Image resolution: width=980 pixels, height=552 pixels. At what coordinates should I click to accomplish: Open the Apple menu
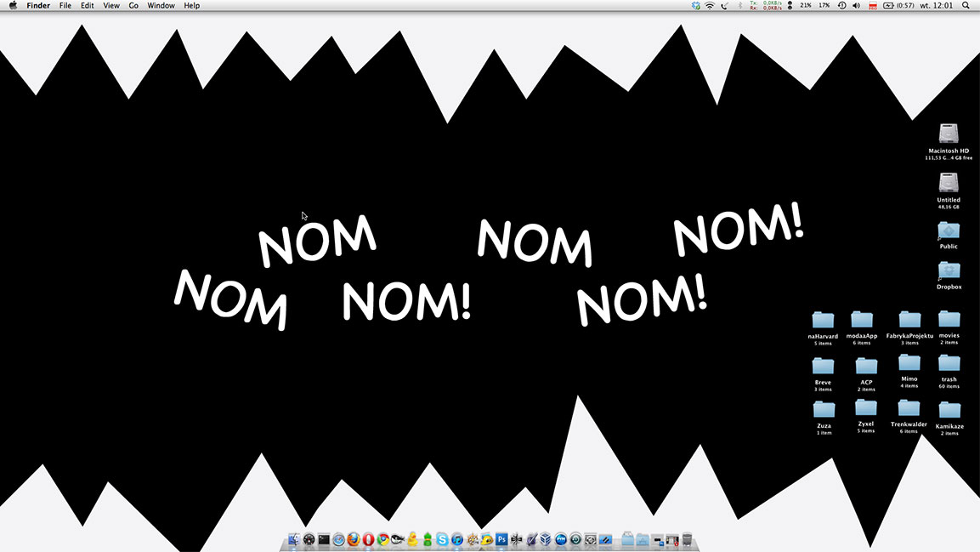coord(13,5)
